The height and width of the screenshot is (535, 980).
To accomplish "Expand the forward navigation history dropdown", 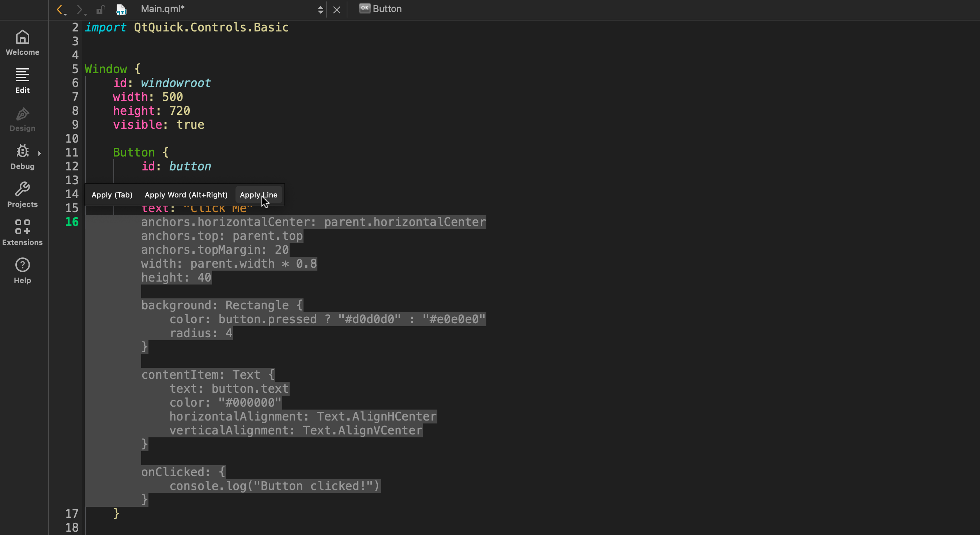I will [x=86, y=15].
